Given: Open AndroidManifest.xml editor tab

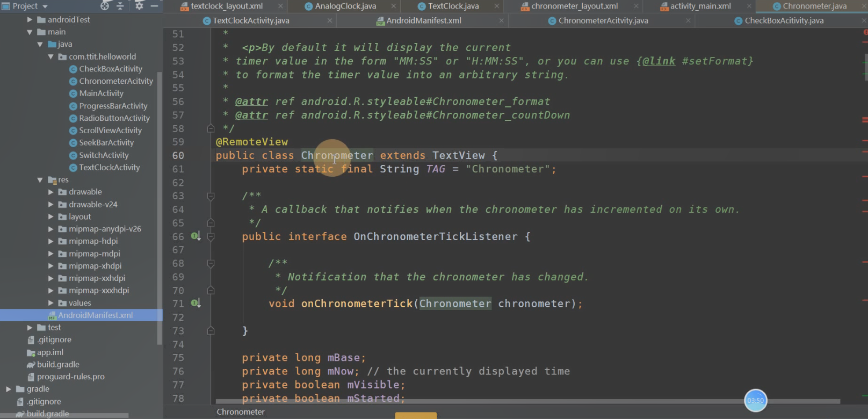Looking at the screenshot, I should (424, 20).
